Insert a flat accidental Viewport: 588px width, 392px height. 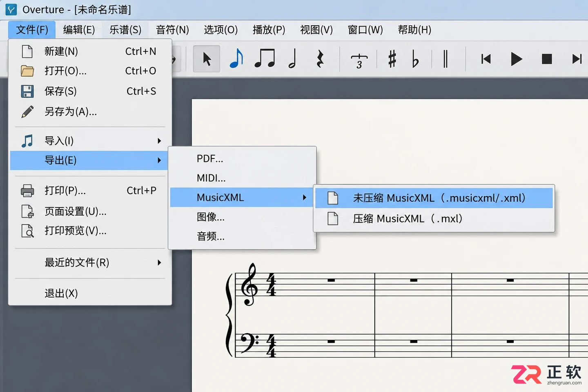coord(415,59)
